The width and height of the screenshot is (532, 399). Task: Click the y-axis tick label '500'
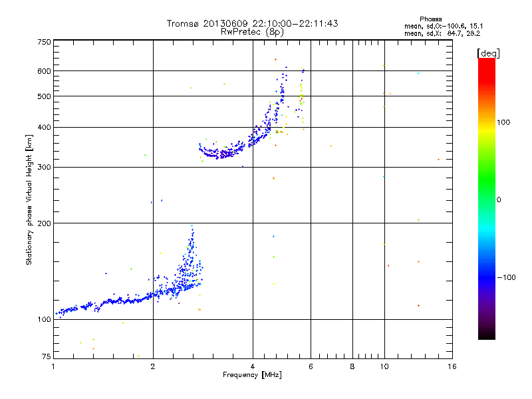point(44,96)
